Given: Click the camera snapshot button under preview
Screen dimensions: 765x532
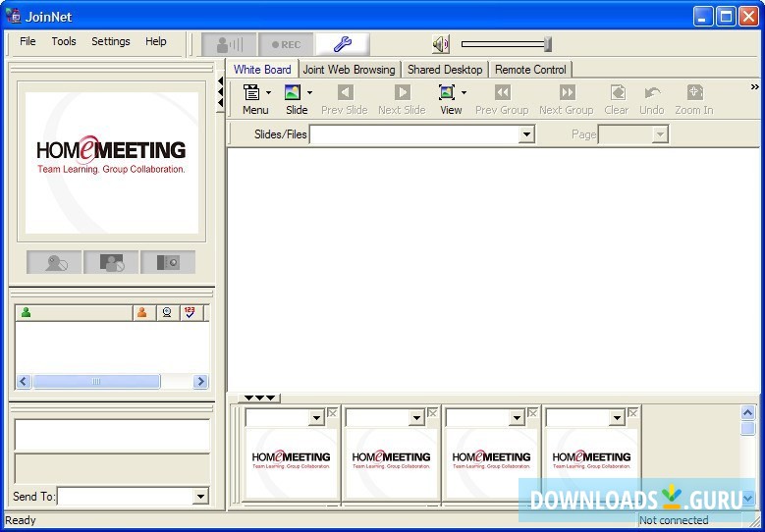Looking at the screenshot, I should [168, 262].
